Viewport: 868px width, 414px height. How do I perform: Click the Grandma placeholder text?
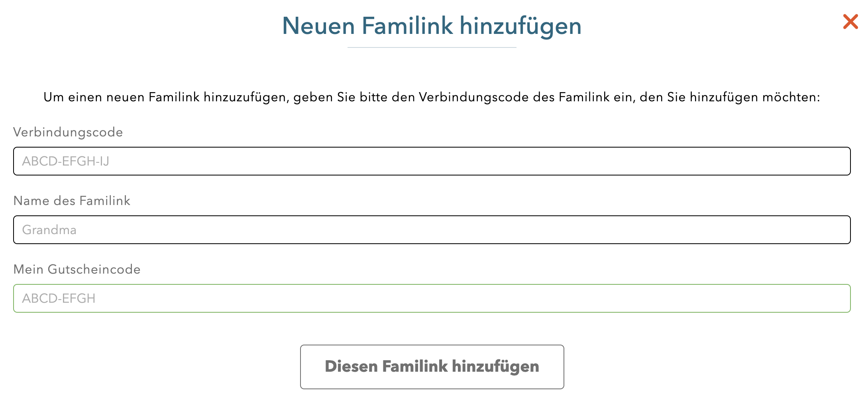click(x=49, y=230)
